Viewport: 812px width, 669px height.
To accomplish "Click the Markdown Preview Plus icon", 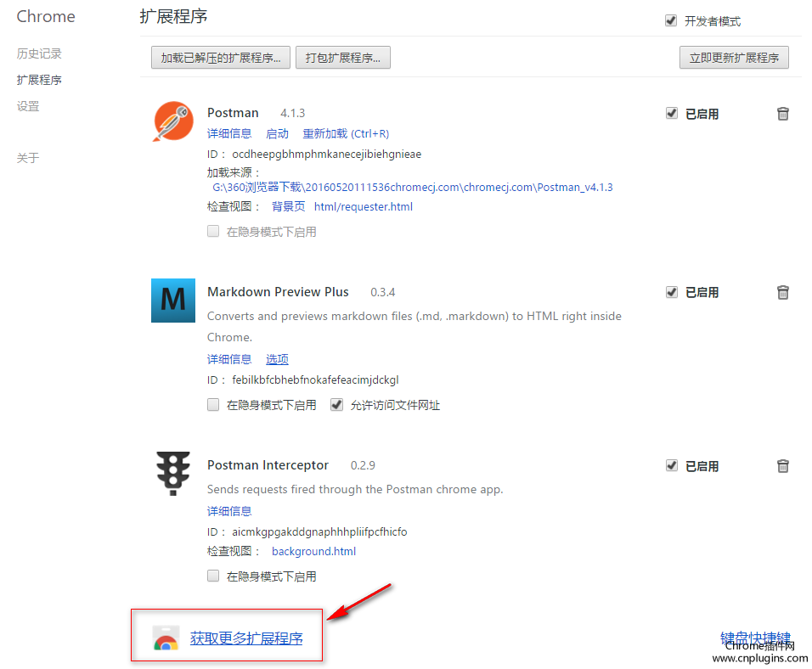I will 173,301.
